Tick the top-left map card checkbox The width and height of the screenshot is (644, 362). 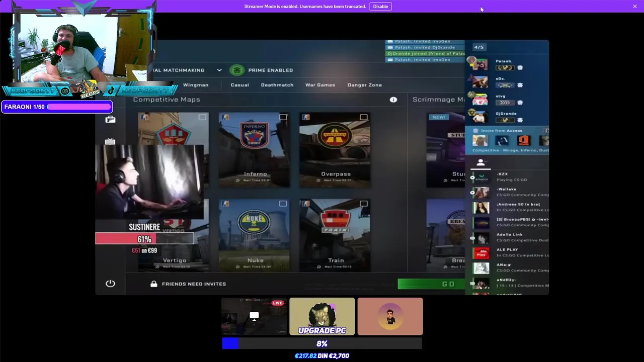point(202,117)
